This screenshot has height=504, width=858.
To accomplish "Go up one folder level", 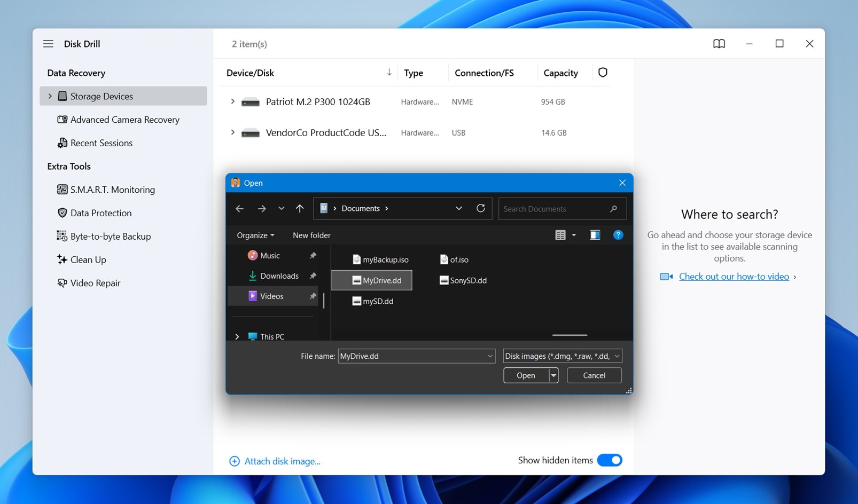I will [x=300, y=209].
